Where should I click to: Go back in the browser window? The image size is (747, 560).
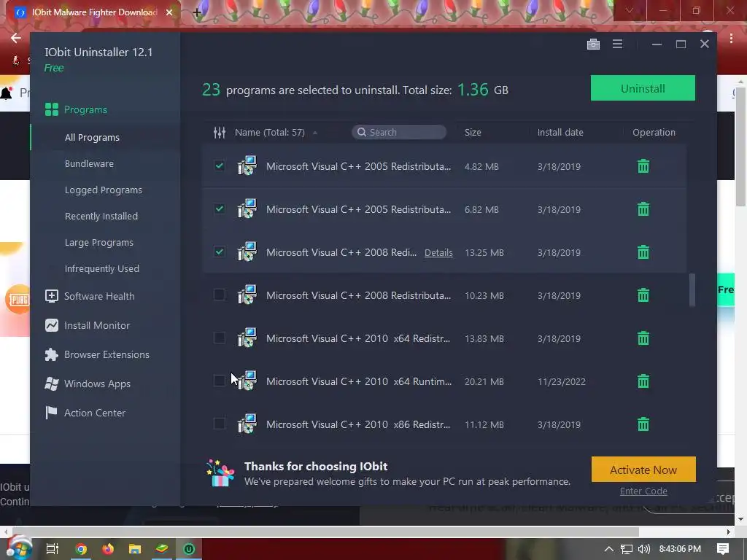click(x=16, y=38)
